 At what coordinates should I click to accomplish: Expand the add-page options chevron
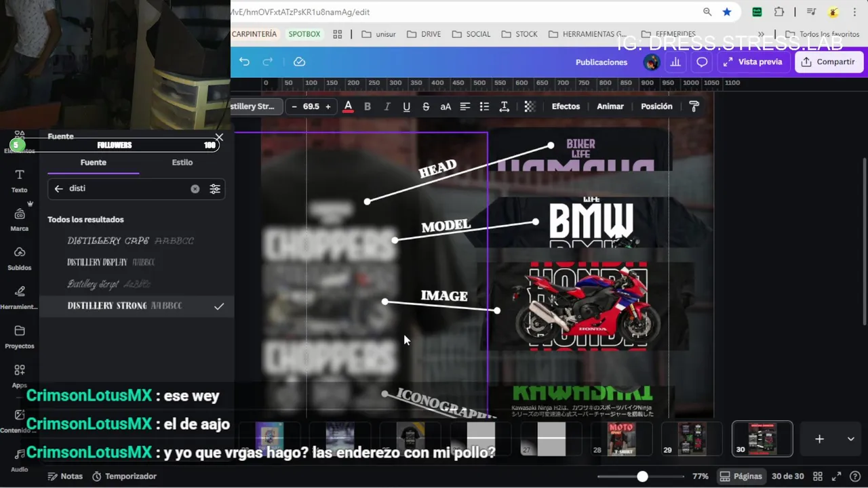[x=850, y=439]
